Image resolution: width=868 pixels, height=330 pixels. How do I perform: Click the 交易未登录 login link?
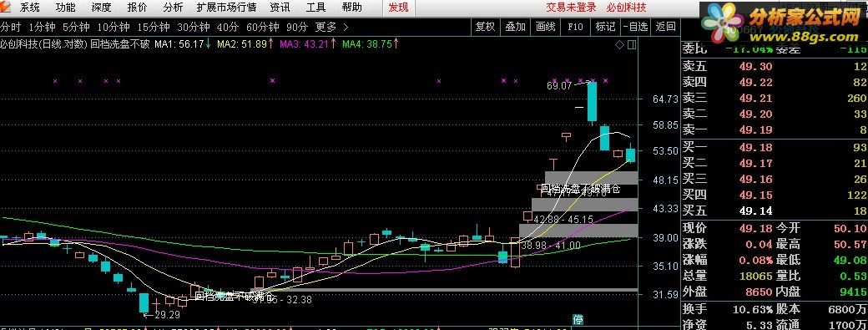point(571,8)
